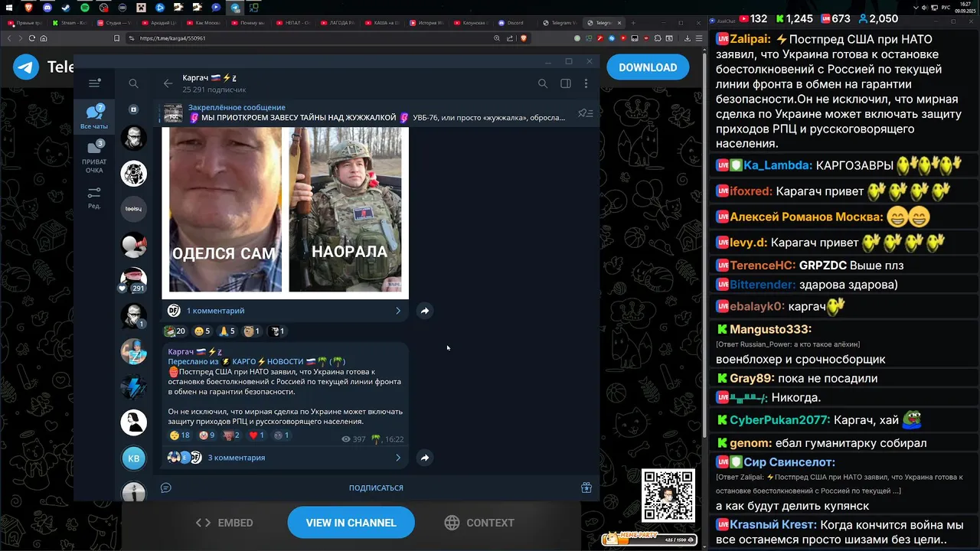Toggle the praying hands 5 reaction
This screenshot has width=980, height=551.
(227, 331)
